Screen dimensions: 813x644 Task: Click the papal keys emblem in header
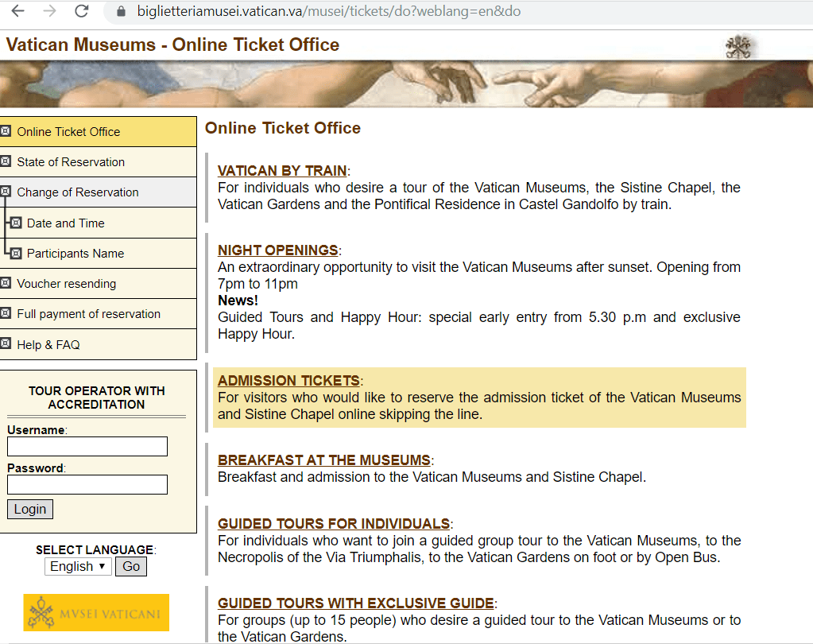click(738, 47)
